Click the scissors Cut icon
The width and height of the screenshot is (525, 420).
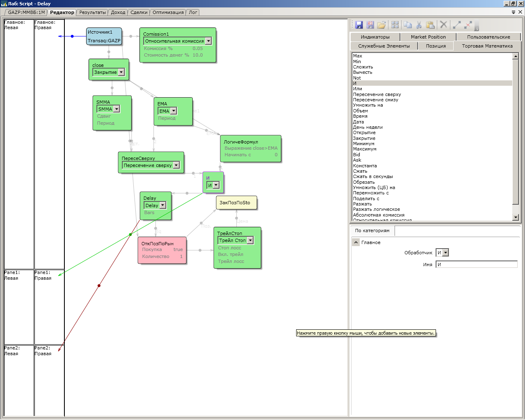tap(419, 25)
